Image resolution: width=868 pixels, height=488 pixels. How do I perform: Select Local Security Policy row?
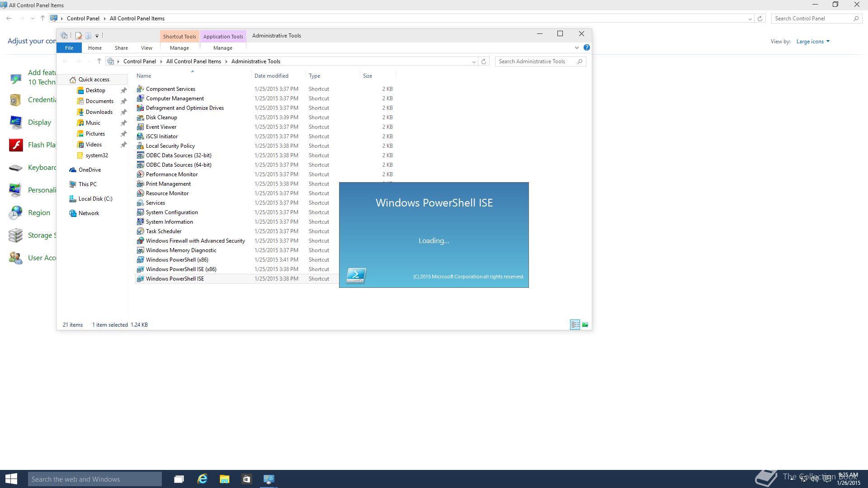[265, 146]
